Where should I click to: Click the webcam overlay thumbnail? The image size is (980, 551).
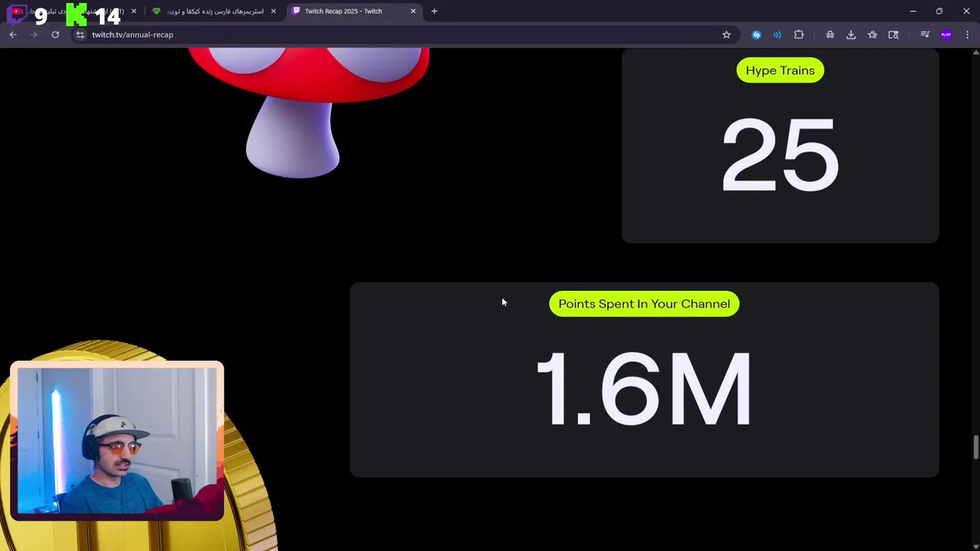click(x=117, y=442)
